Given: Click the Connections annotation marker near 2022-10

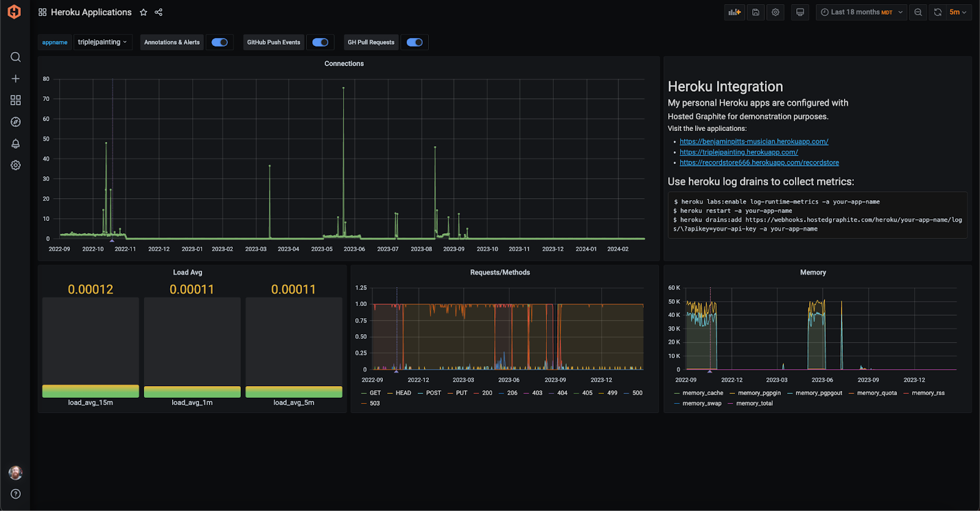Looking at the screenshot, I should pyautogui.click(x=112, y=241).
